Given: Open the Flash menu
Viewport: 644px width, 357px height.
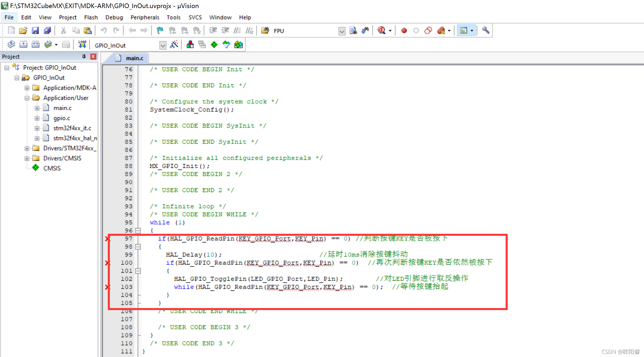Looking at the screenshot, I should coord(91,17).
